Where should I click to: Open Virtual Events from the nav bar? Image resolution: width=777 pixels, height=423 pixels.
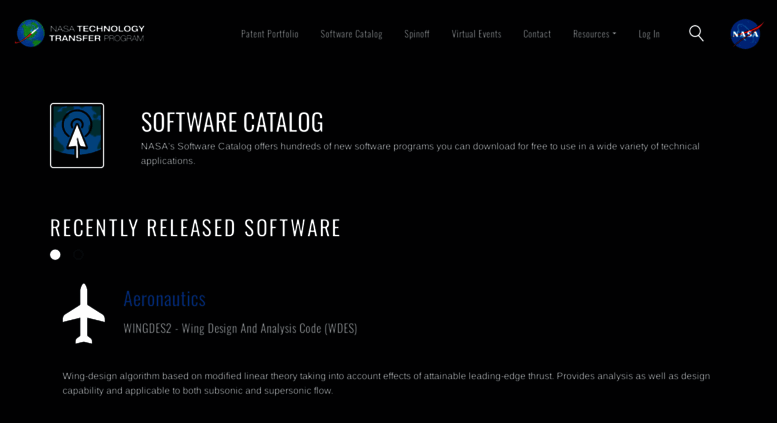(x=476, y=34)
